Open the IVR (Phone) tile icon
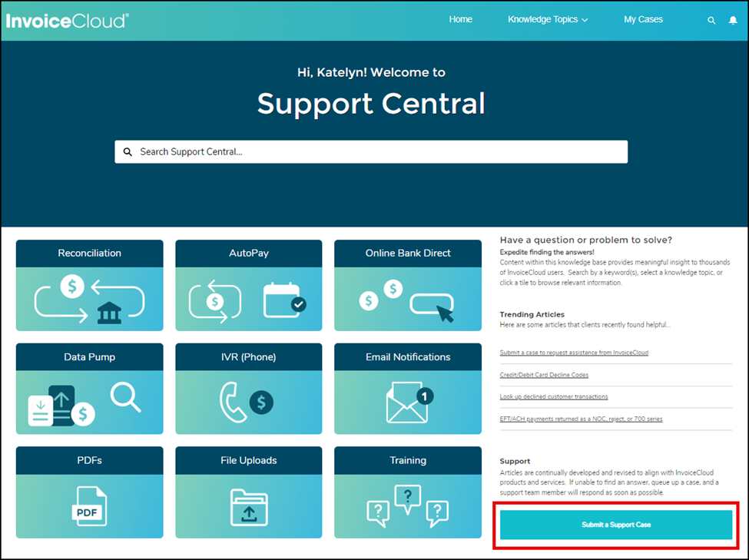The height and width of the screenshot is (560, 749). click(247, 402)
